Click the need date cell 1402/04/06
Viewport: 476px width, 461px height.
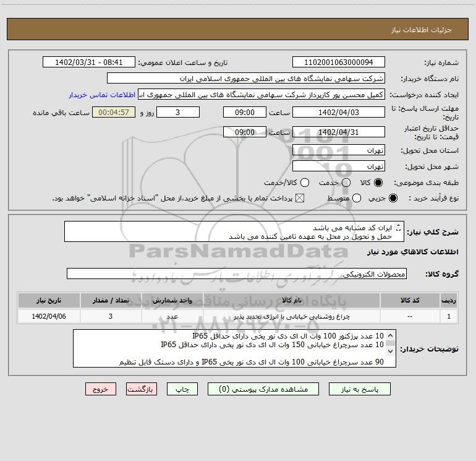[x=49, y=316]
